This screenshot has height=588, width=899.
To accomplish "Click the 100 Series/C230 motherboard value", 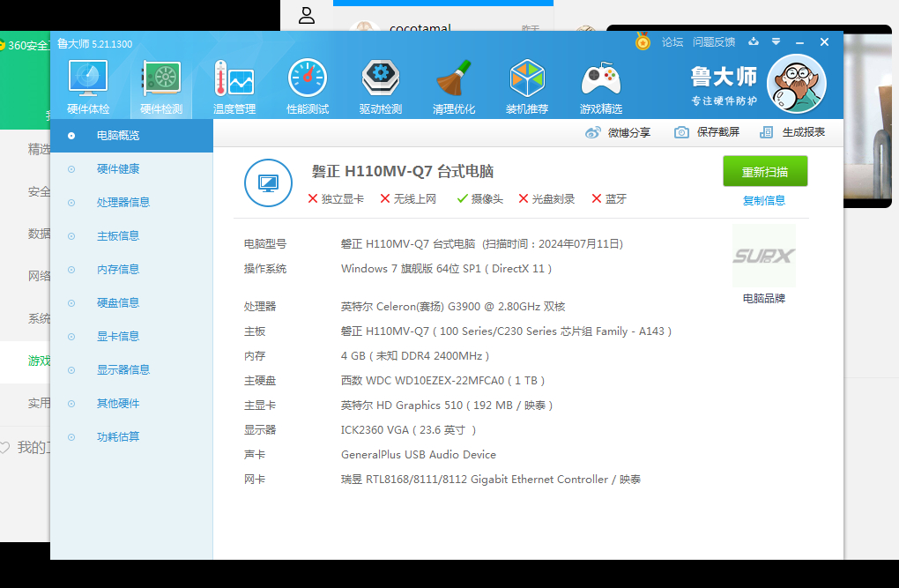I will point(506,331).
